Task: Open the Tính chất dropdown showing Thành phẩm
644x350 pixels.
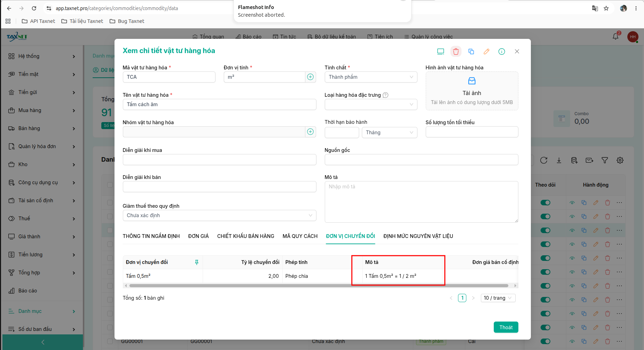Action: [x=371, y=77]
